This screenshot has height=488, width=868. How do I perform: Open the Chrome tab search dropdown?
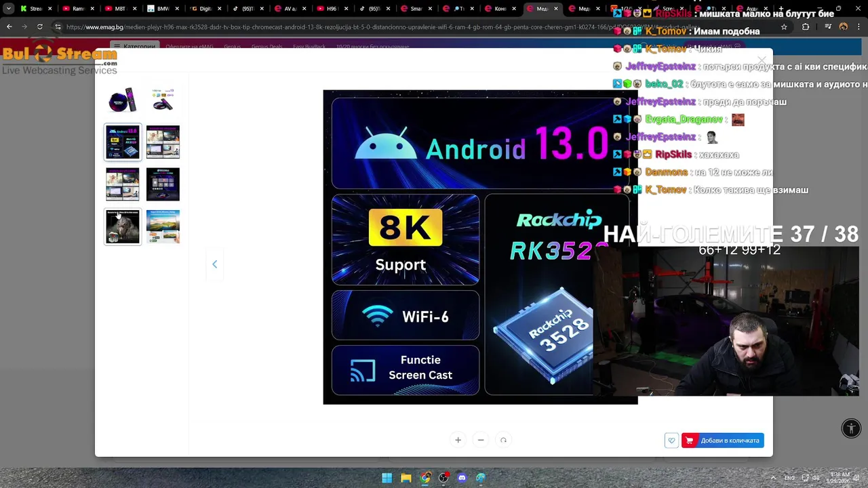click(9, 9)
